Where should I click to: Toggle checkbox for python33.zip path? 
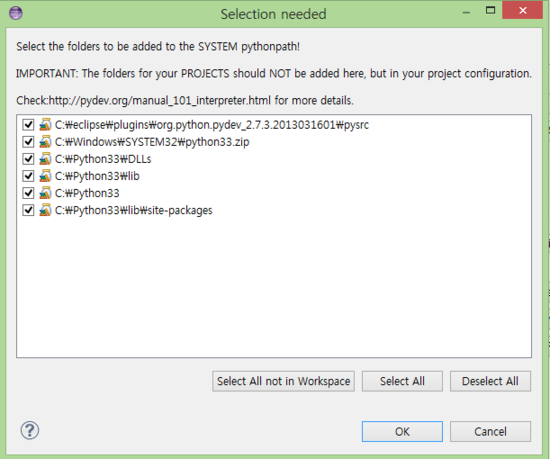click(x=28, y=142)
